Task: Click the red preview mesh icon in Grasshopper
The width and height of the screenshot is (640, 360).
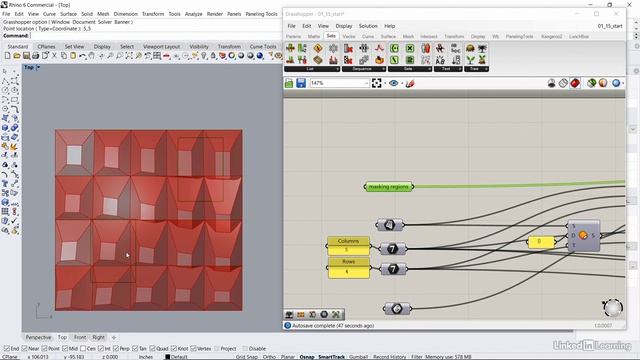Action: tap(575, 83)
